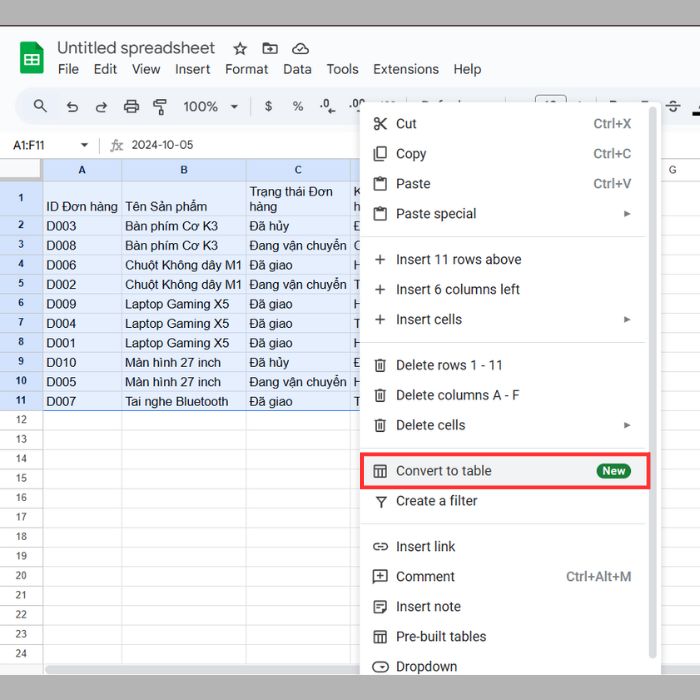Format as percent

[298, 106]
